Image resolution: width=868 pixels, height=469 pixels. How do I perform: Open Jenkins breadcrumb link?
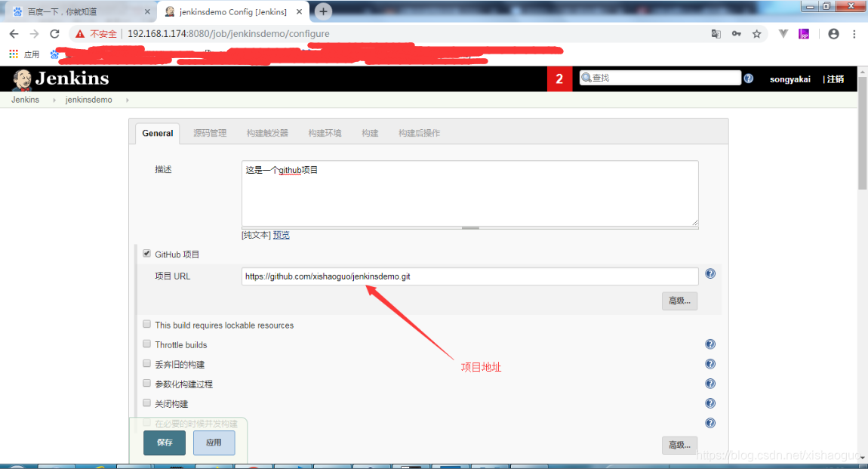point(25,100)
